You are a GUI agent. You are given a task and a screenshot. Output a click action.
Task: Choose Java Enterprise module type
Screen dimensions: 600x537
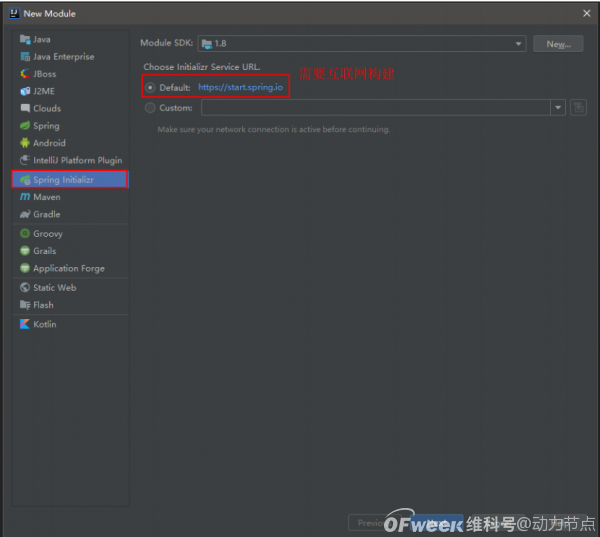point(71,57)
